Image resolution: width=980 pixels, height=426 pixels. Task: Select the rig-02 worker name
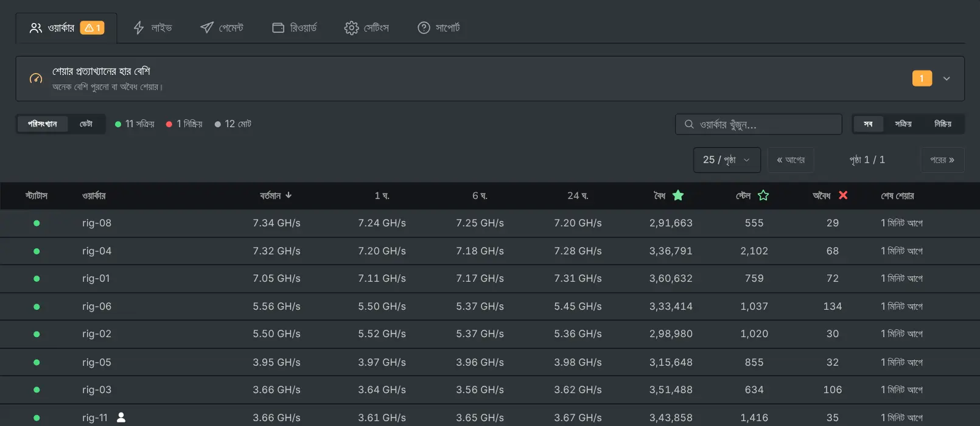[x=97, y=334]
